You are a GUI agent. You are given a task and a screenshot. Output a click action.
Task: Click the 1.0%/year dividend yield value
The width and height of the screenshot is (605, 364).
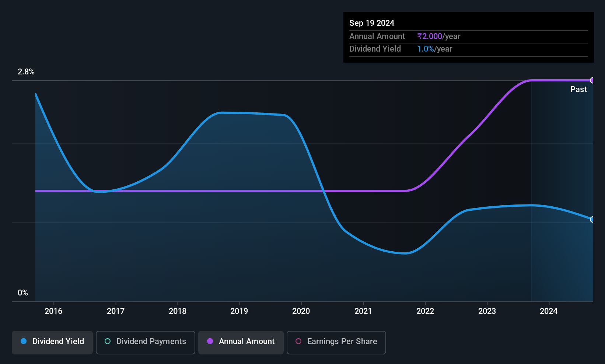[x=435, y=49]
